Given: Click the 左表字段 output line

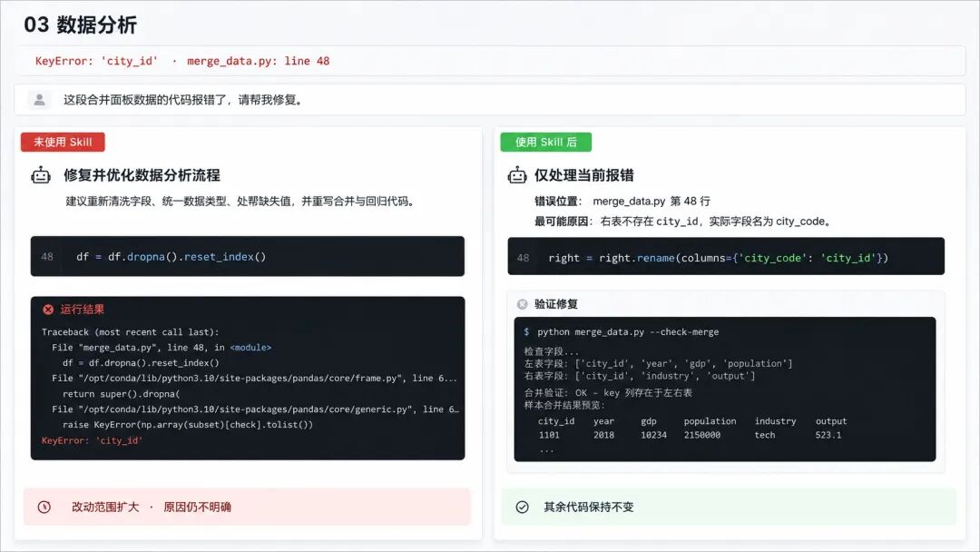Looking at the screenshot, I should coord(658,364).
